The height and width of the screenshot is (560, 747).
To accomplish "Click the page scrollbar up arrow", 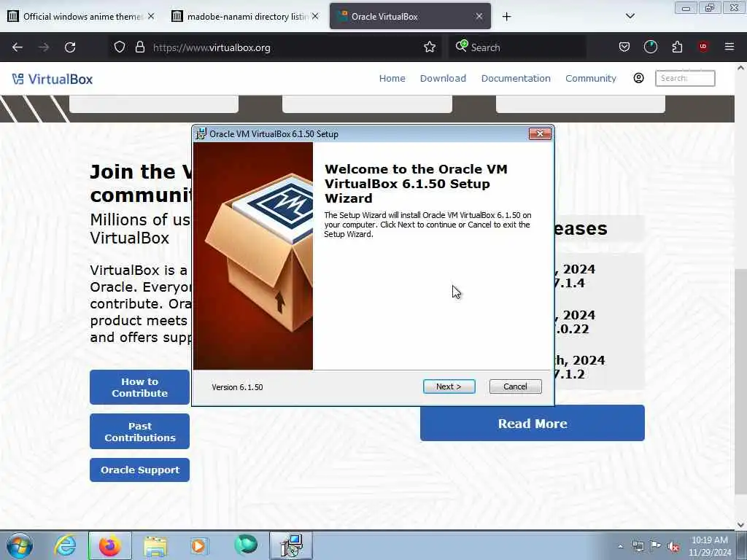I will [x=740, y=68].
